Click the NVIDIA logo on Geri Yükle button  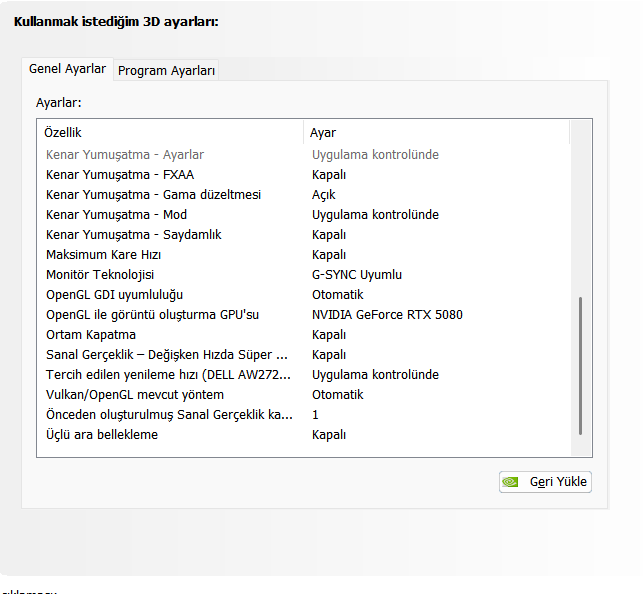click(x=510, y=482)
